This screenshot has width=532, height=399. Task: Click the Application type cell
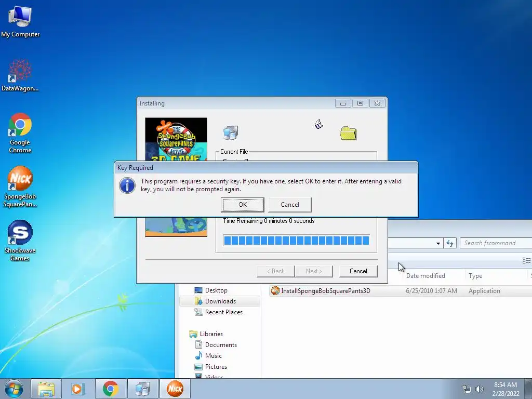(x=484, y=291)
